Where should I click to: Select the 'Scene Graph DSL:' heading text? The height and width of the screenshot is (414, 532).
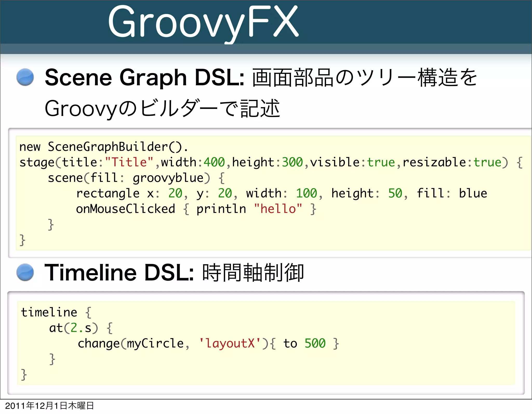coord(144,78)
